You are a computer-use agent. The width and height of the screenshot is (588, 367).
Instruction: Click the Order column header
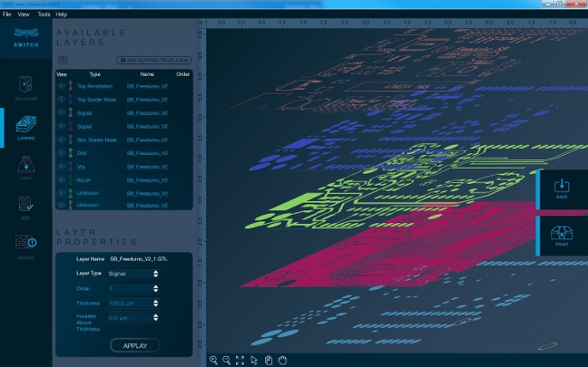pyautogui.click(x=183, y=74)
